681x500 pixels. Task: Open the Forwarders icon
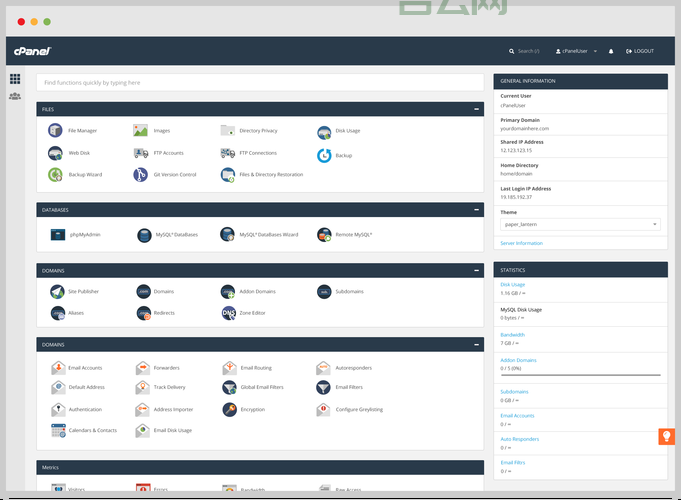(x=142, y=368)
